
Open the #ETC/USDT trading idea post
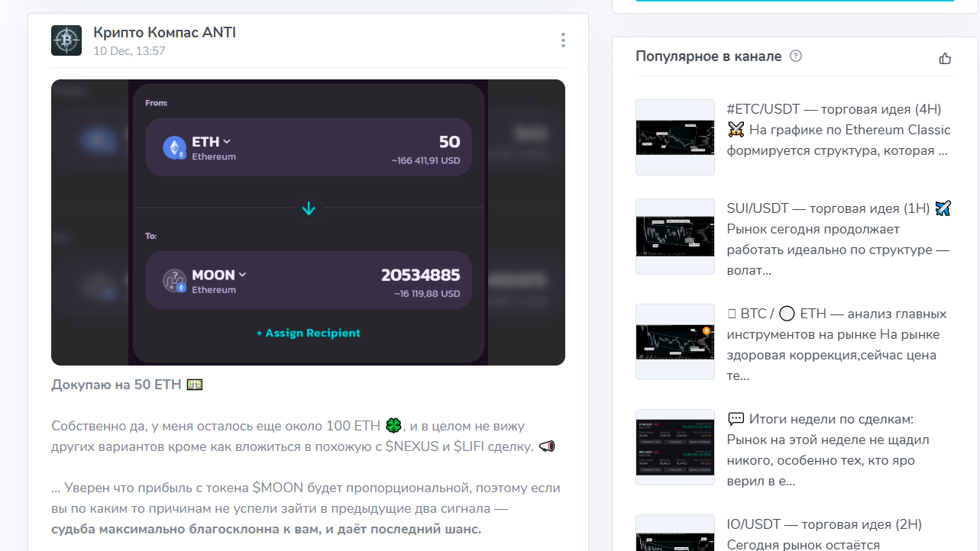click(838, 130)
